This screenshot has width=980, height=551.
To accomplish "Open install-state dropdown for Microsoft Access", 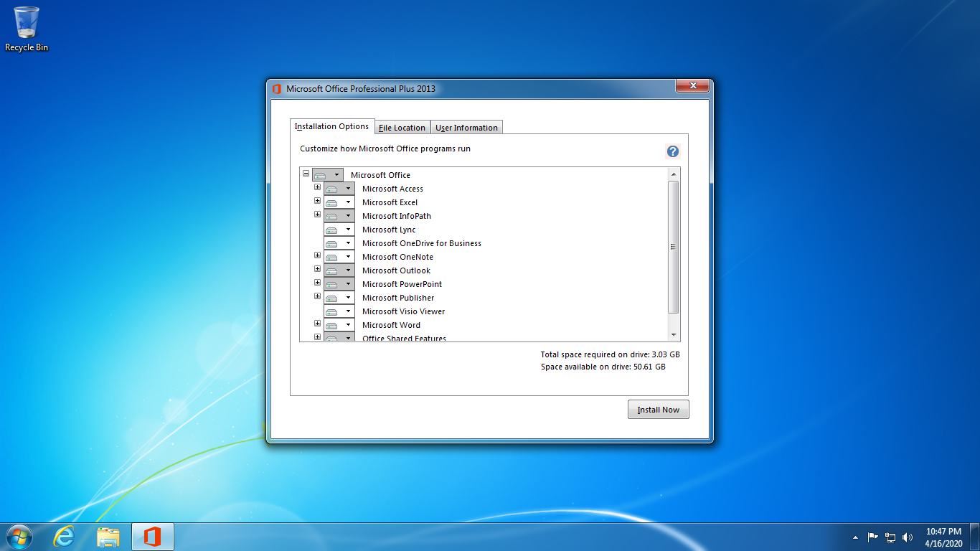I will (339, 189).
